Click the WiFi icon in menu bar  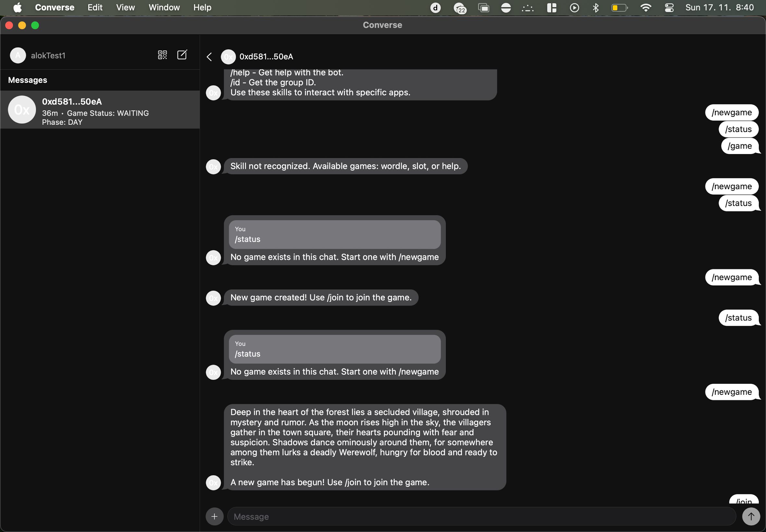(x=646, y=7)
